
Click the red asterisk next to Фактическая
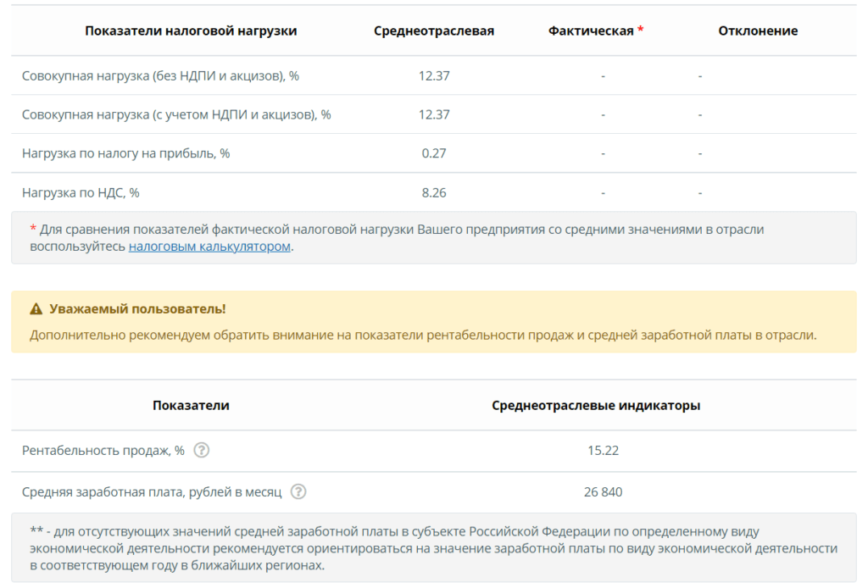click(x=641, y=30)
